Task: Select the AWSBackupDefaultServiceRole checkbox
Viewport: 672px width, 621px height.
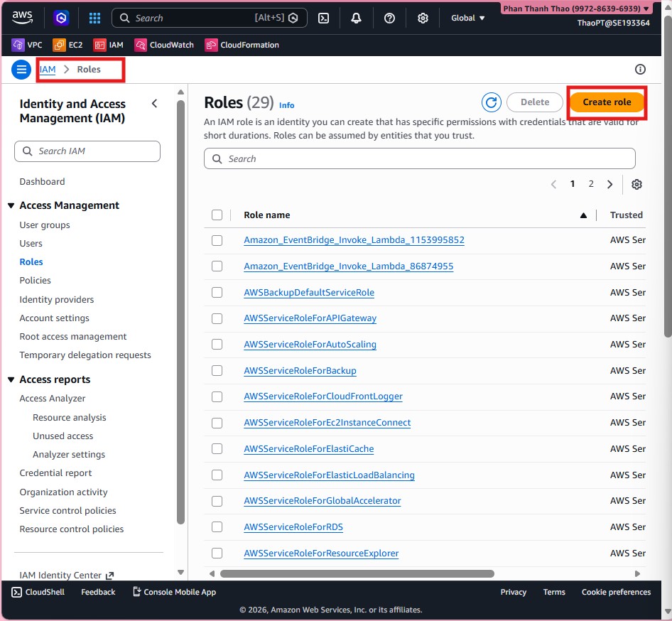Action: pos(217,293)
